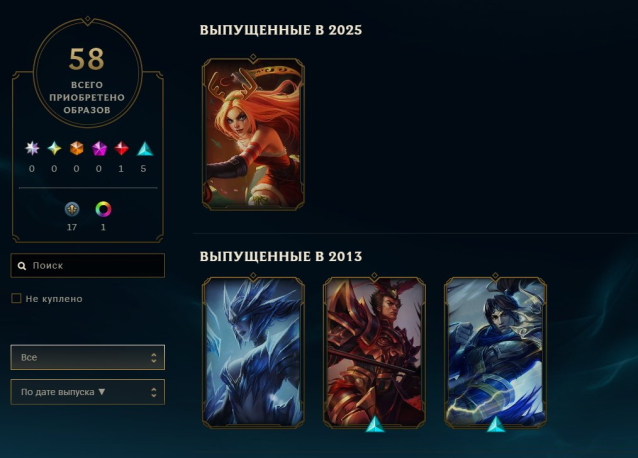The image size is (638, 458).
Task: Select the blue ice armored skin card
Action: pyautogui.click(x=253, y=352)
